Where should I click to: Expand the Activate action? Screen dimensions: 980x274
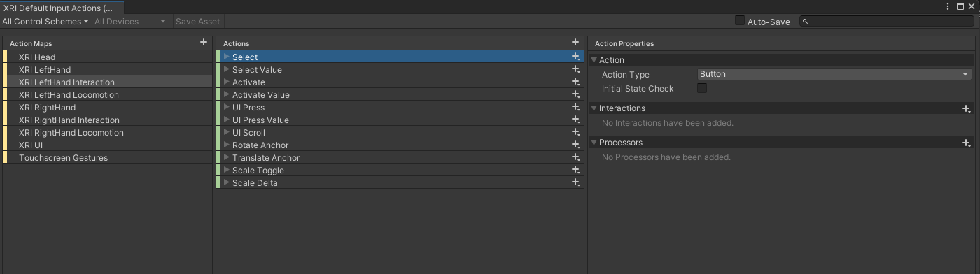tap(226, 82)
